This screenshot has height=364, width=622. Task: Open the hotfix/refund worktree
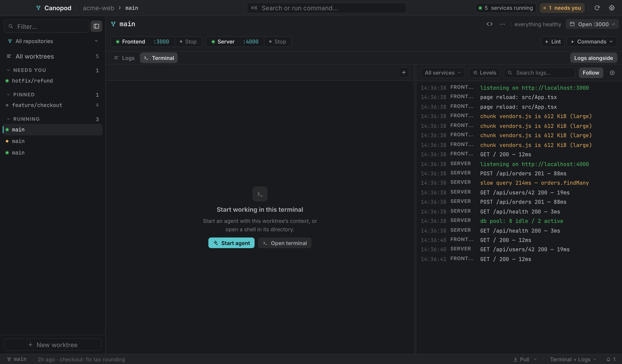[x=53, y=81]
